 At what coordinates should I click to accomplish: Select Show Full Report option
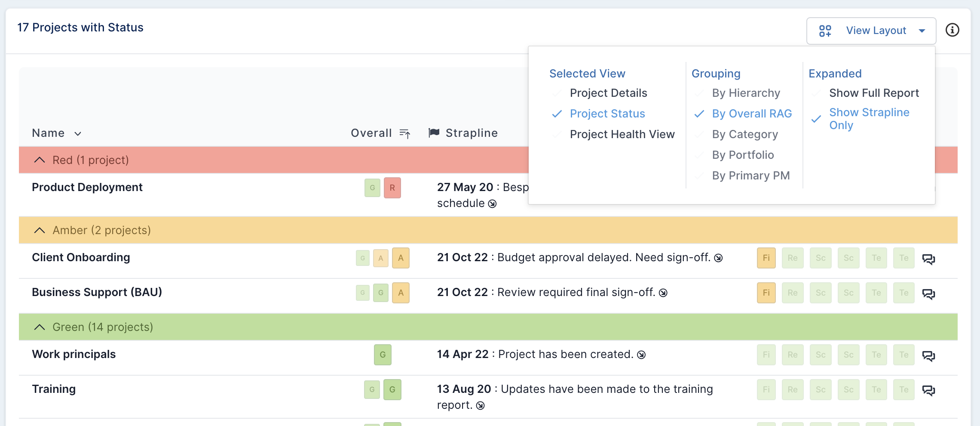pos(874,93)
